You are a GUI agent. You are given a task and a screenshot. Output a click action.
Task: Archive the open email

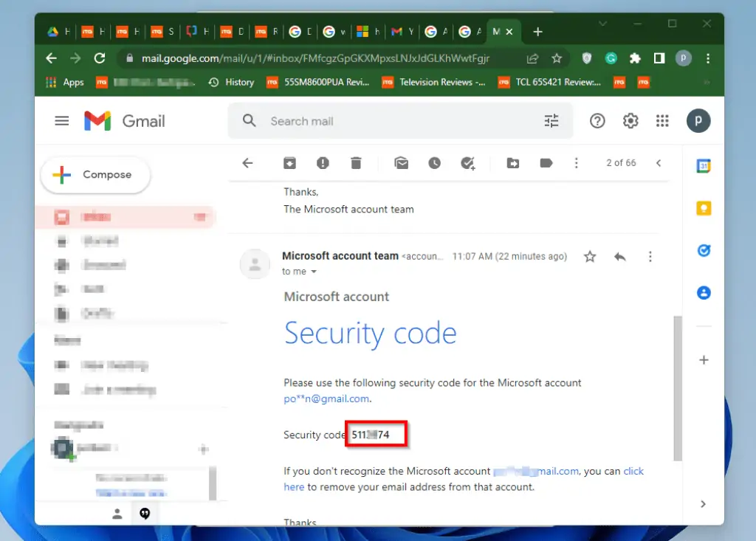click(x=289, y=162)
